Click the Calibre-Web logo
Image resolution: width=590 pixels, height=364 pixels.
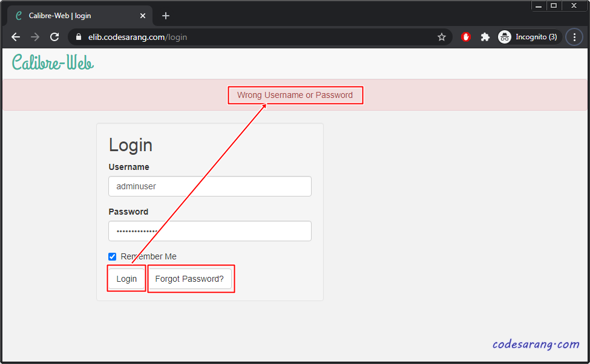[x=53, y=62]
